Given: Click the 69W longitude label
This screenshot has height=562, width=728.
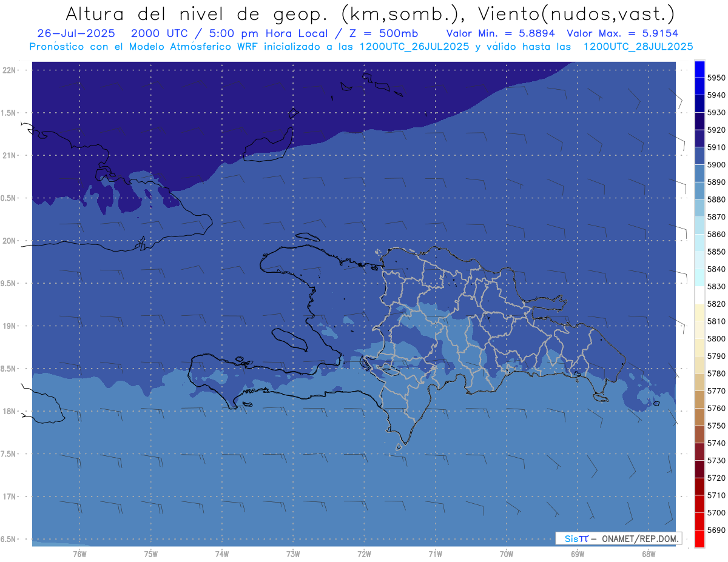Looking at the screenshot, I should 578,554.
